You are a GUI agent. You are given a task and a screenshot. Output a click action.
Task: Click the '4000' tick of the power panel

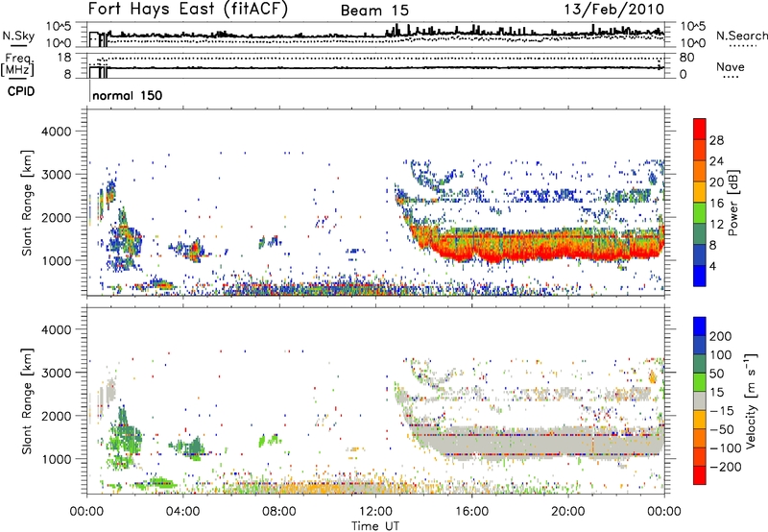56,132
